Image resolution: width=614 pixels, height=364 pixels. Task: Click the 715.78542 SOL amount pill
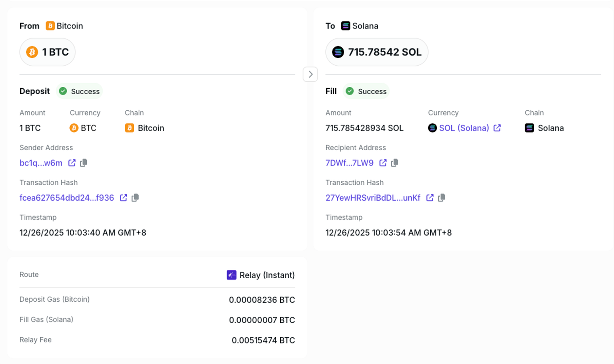(377, 52)
